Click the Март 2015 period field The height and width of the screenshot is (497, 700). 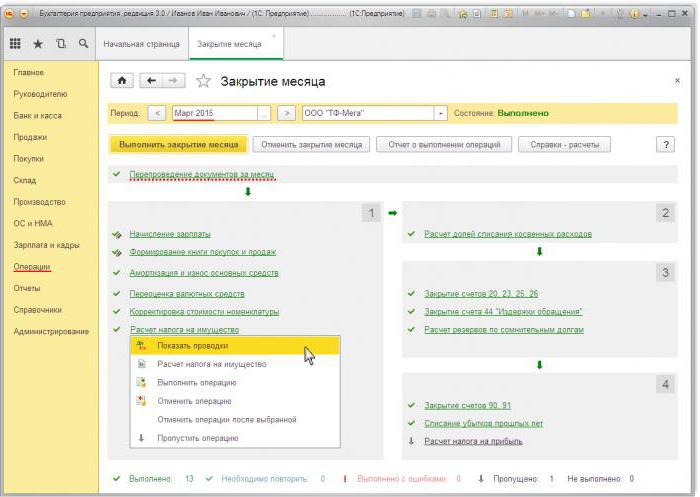[x=214, y=114]
